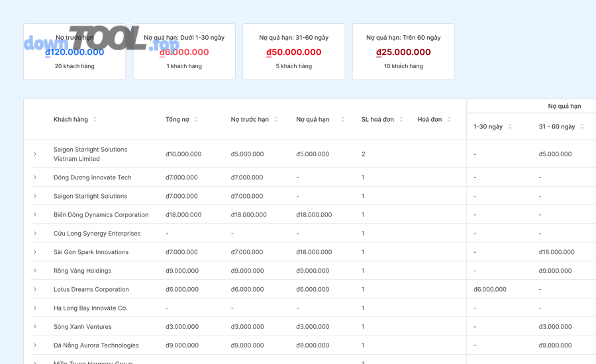Select customer Hạ Long Bay Innovate Co.
The width and height of the screenshot is (596, 364).
91,308
